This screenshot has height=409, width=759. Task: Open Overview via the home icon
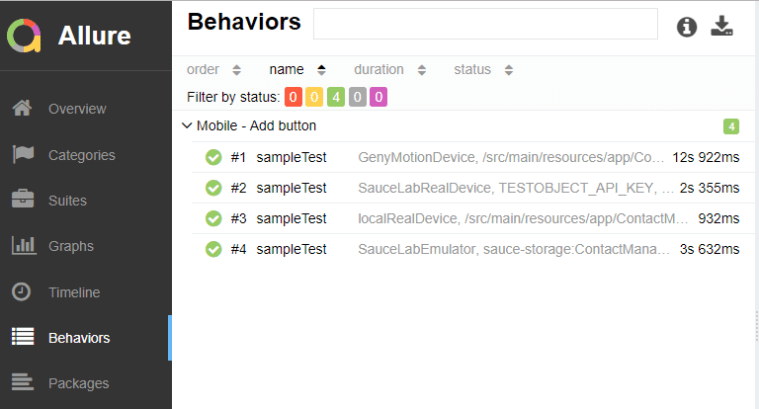pos(23,108)
